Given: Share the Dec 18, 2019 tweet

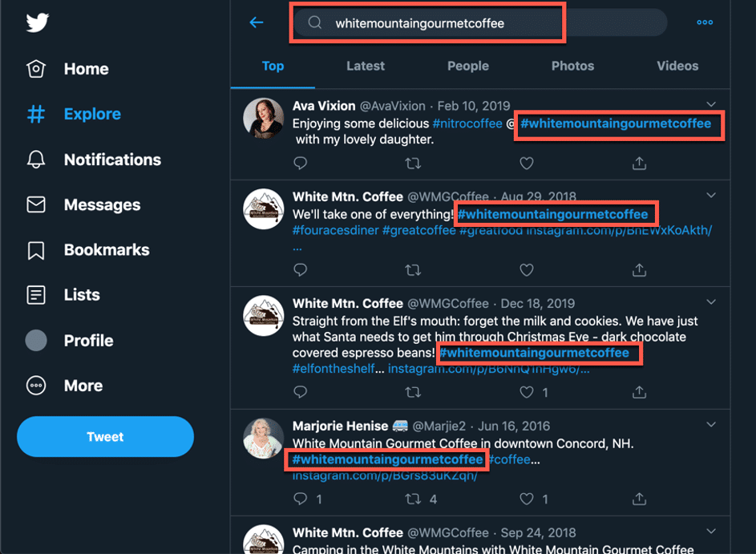Looking at the screenshot, I should tap(639, 392).
